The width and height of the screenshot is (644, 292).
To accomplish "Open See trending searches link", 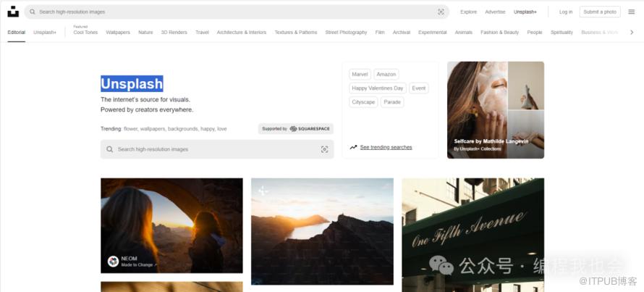I will 386,147.
